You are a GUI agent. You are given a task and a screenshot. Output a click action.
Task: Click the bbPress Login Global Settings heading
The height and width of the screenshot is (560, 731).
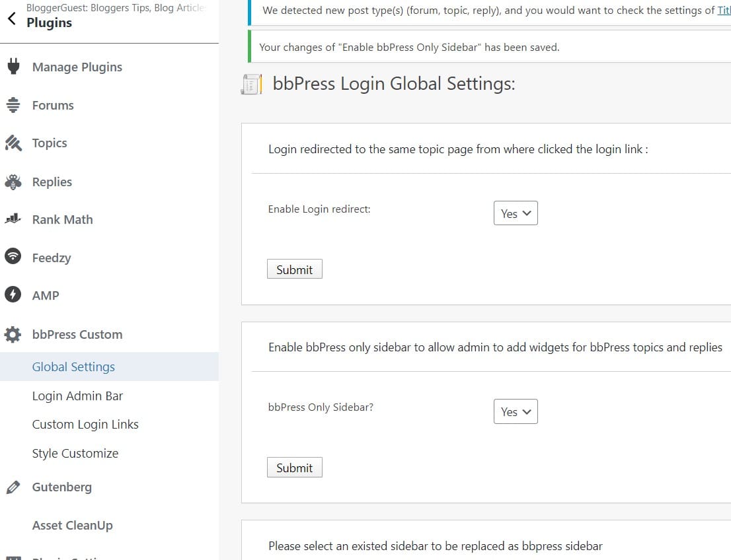click(394, 84)
